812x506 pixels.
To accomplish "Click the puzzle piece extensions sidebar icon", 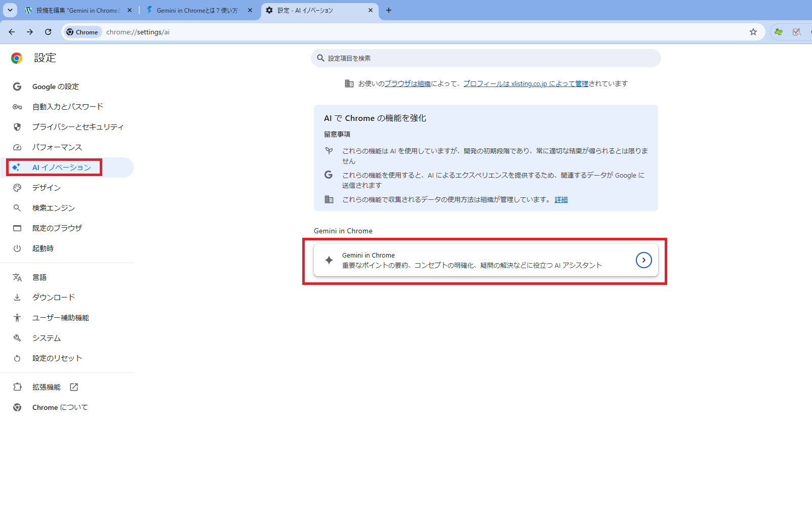I will click(17, 387).
